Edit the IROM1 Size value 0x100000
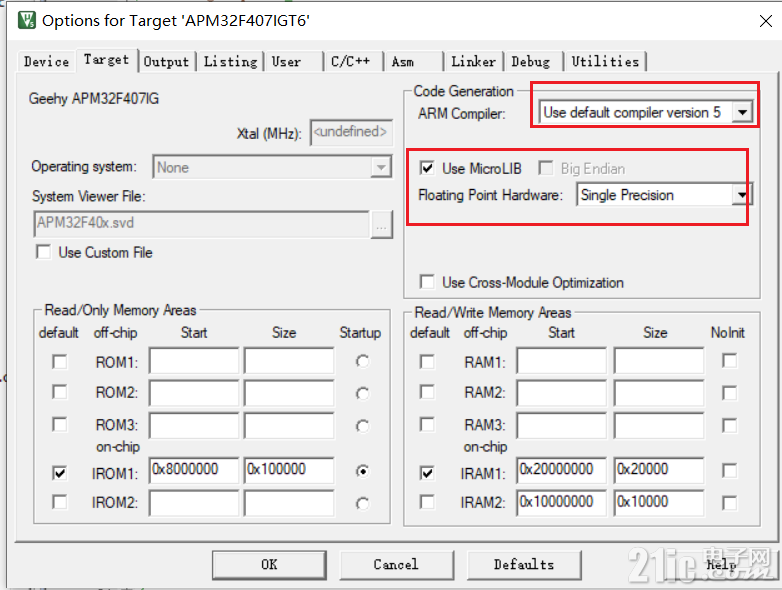 point(289,470)
